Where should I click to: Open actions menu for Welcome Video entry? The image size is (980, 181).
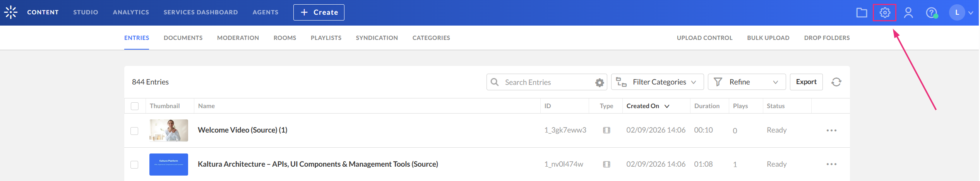(831, 131)
